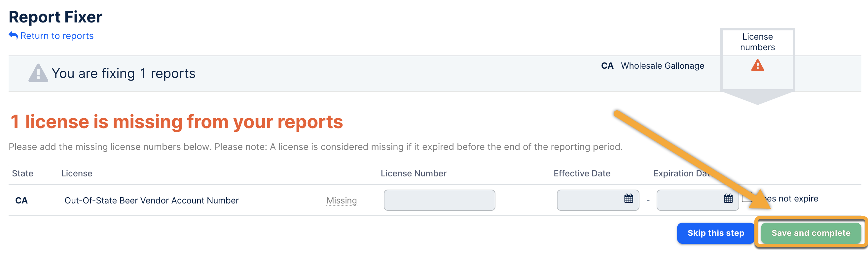Viewport: 868px width, 255px height.
Task: Click the dotted-underlined 'Missing' status label
Action: (x=341, y=200)
